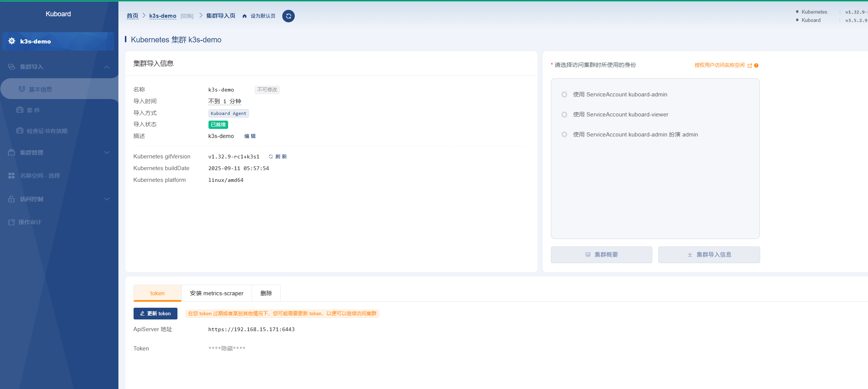Select ServiceAccount kuboard-admin radio option
This screenshot has width=868, height=389.
[x=564, y=95]
